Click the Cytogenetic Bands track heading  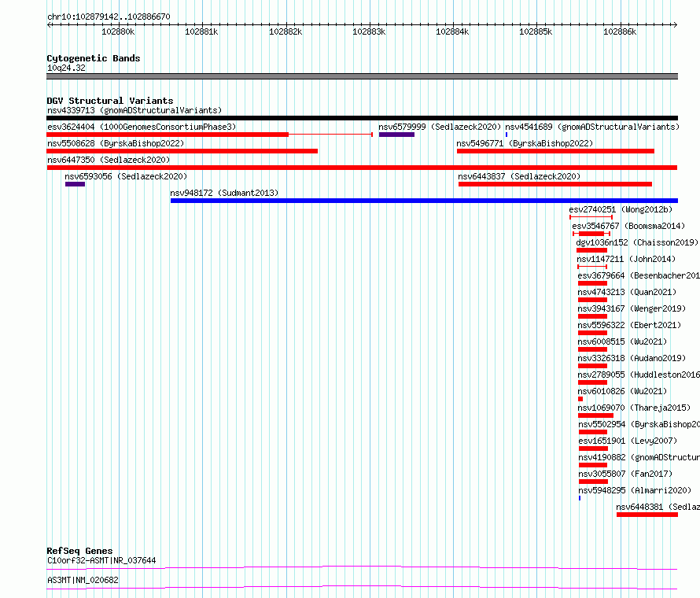pos(94,58)
